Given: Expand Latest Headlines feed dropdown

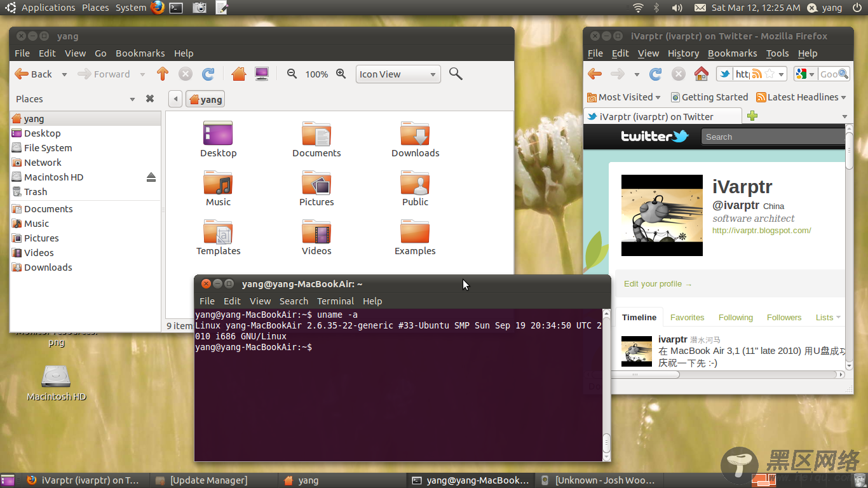Looking at the screenshot, I should coord(843,97).
